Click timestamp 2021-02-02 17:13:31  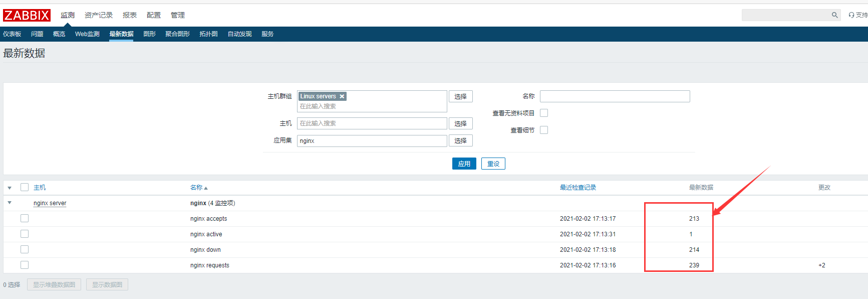click(588, 234)
